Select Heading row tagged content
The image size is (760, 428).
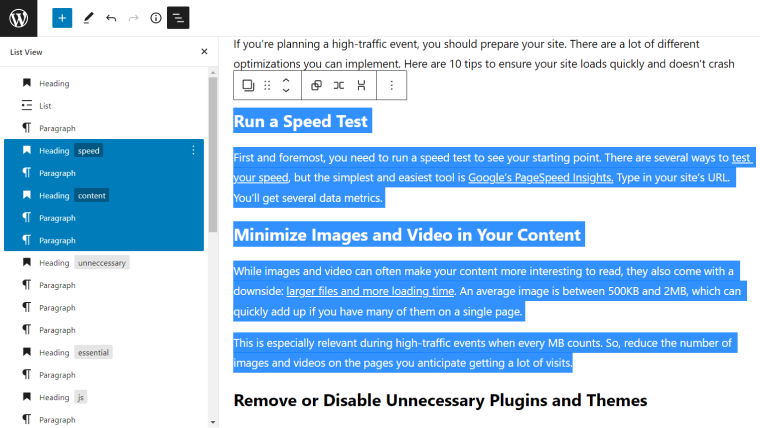click(104, 195)
